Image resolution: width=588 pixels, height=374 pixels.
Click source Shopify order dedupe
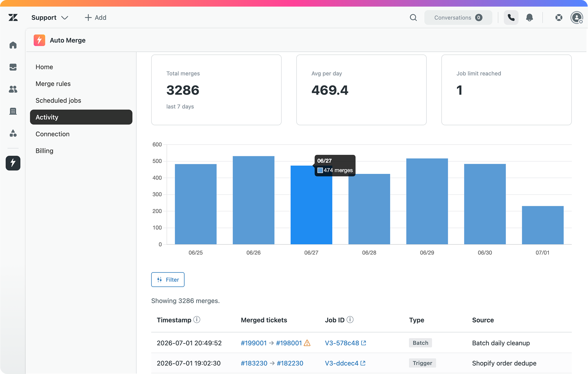pyautogui.click(x=504, y=363)
